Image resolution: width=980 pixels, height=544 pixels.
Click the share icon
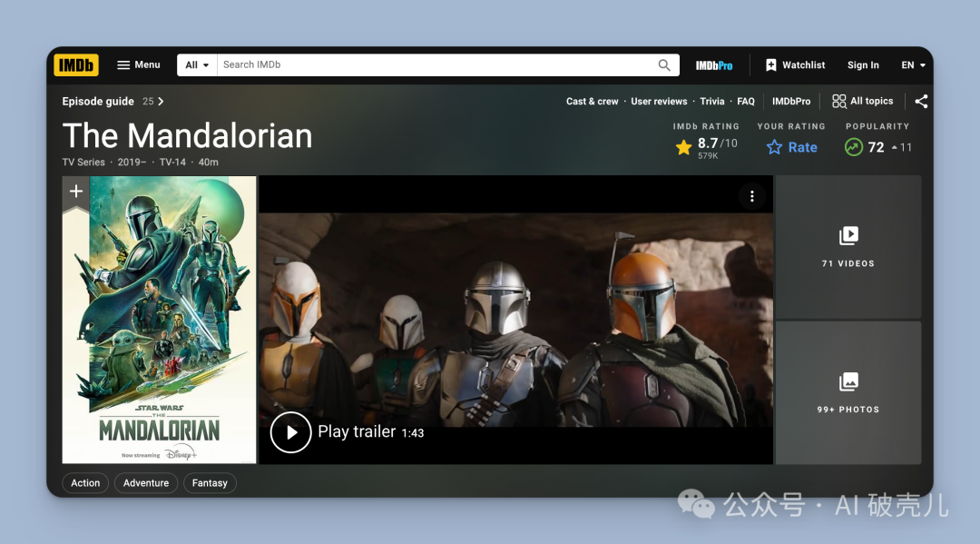click(921, 102)
